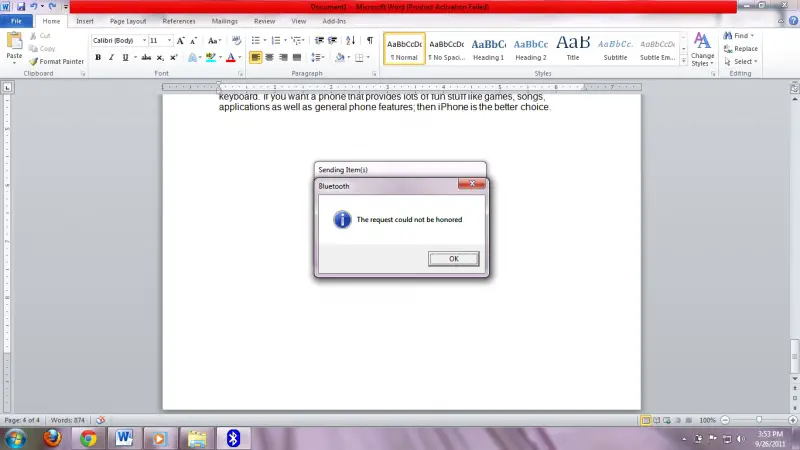Show or hide paragraph marks
The image size is (800, 450).
[x=370, y=40]
